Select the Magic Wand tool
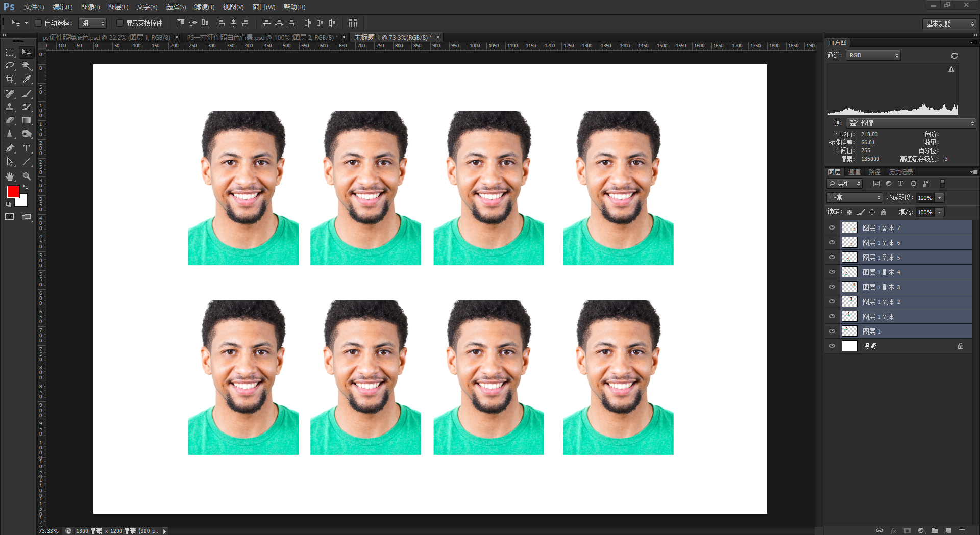Screen dimensions: 980x535 [x=27, y=66]
